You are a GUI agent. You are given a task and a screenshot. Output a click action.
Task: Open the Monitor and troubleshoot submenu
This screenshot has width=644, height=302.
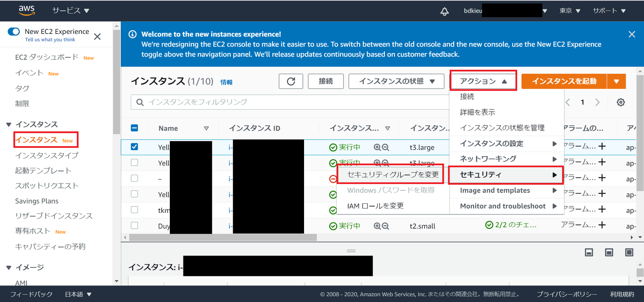507,206
